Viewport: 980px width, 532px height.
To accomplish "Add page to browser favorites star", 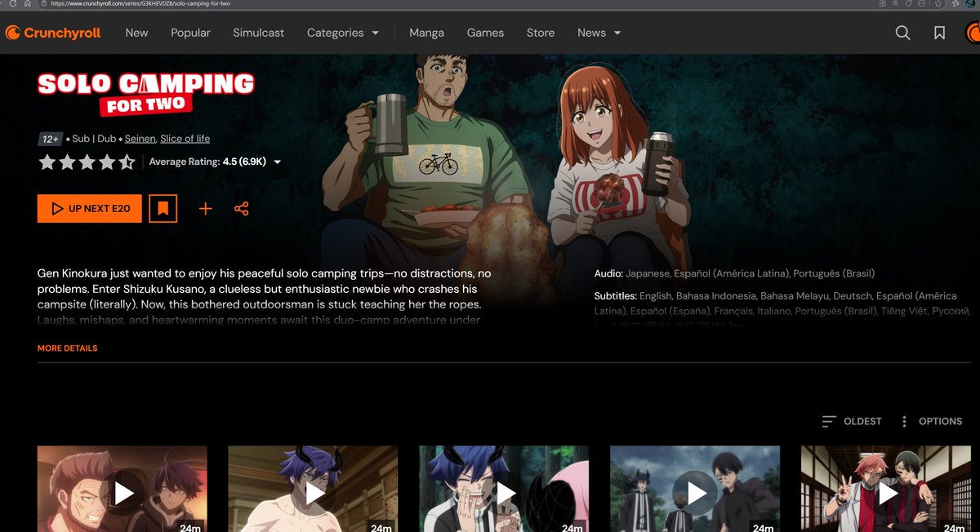I will [x=938, y=4].
